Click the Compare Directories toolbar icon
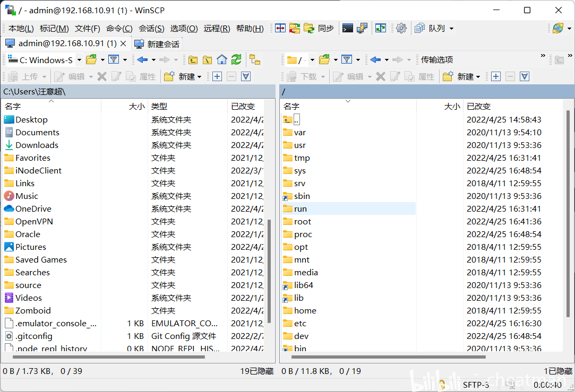Screen dimensions: 575x392 (x=280, y=28)
